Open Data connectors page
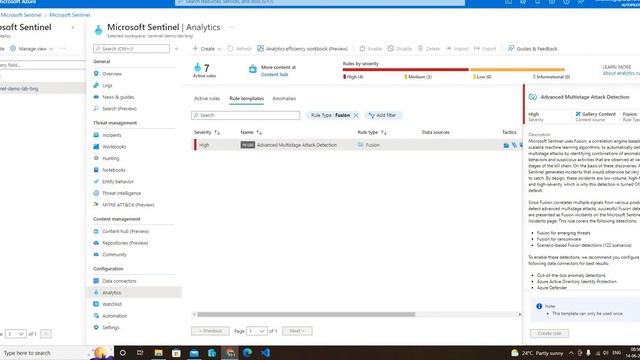Image resolution: width=640 pixels, height=360 pixels. coord(118,281)
